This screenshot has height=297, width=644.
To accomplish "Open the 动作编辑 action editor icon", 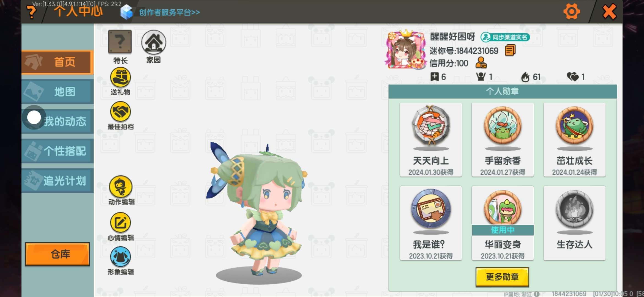I will pyautogui.click(x=121, y=186).
